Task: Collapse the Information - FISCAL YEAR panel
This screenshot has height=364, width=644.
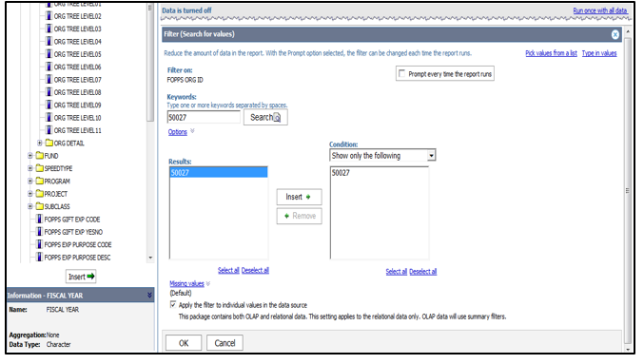Action: coord(149,295)
